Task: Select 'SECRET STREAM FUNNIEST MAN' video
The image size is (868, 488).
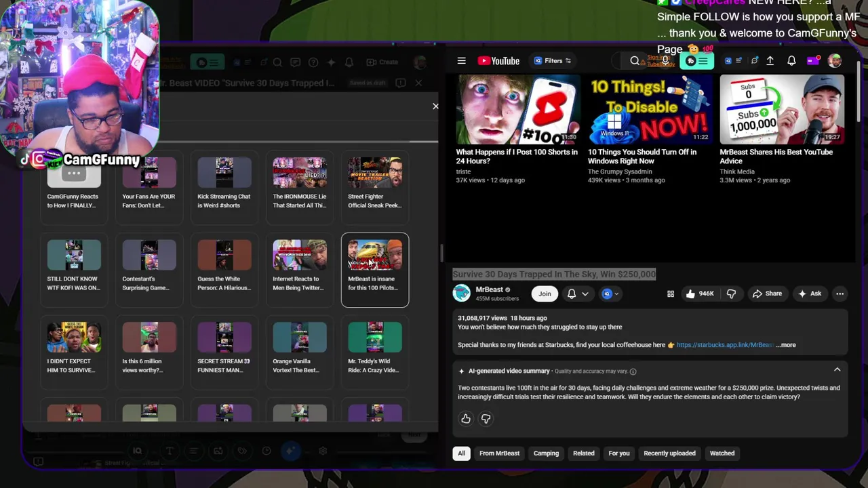Action: click(x=224, y=352)
